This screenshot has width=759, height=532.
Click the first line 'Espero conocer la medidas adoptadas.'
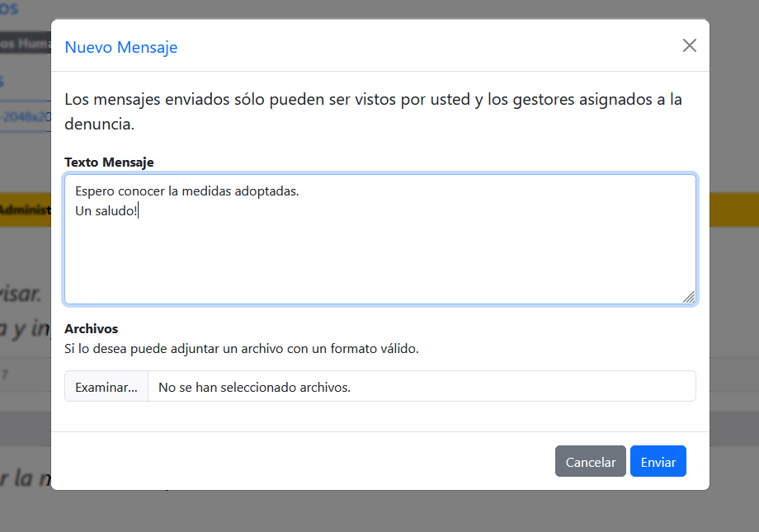click(186, 191)
